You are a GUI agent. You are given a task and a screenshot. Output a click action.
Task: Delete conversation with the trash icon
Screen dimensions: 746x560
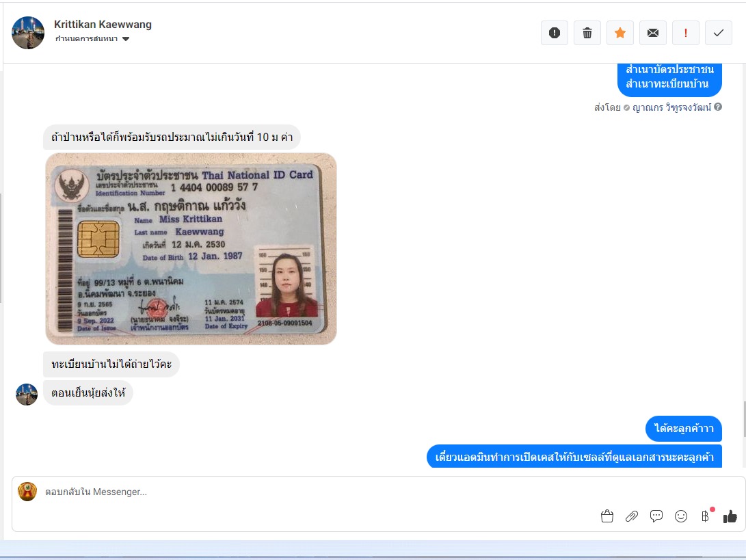click(587, 33)
